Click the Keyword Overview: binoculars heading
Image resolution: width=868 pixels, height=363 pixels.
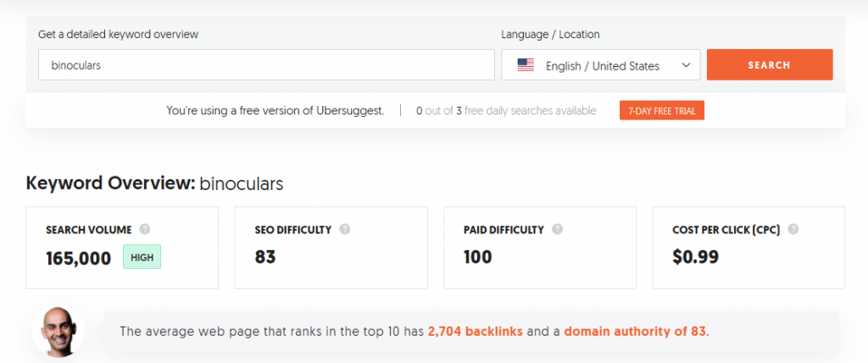(154, 183)
